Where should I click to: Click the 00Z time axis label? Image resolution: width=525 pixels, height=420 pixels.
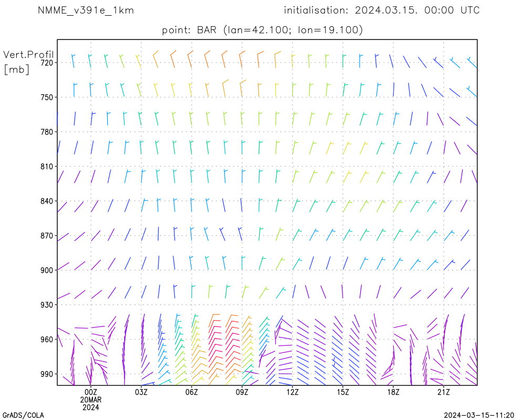click(91, 392)
